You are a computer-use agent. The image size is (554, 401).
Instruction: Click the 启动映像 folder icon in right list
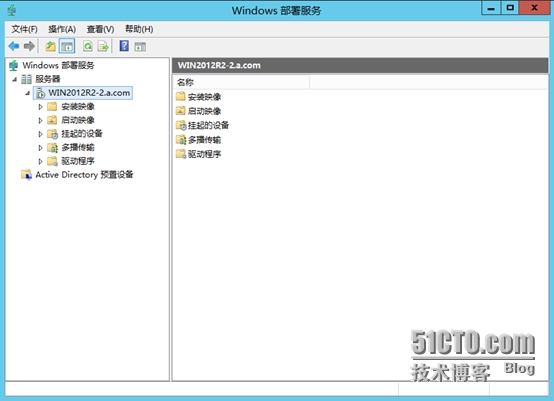click(x=181, y=111)
